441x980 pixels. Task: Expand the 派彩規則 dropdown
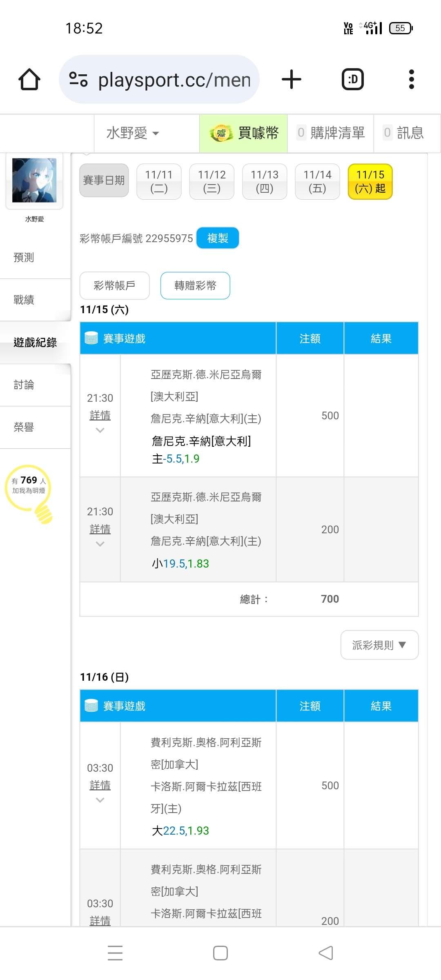coord(379,645)
